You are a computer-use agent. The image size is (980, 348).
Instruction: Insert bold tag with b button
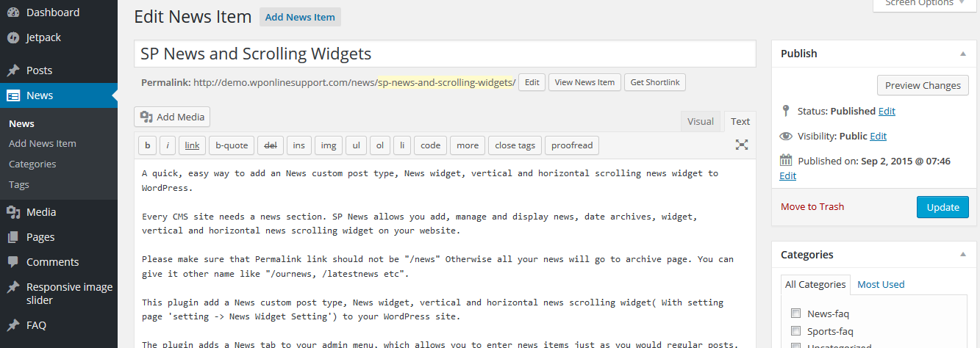coord(147,145)
